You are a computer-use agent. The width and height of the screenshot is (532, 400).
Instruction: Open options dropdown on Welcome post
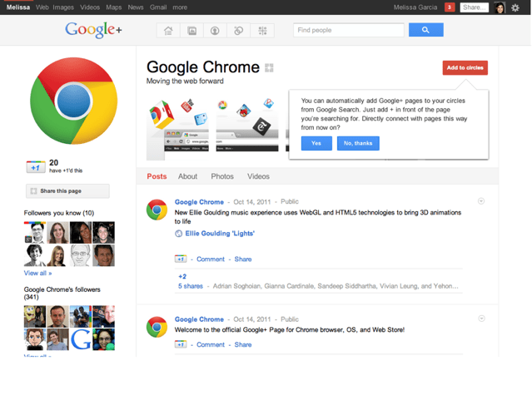click(481, 319)
